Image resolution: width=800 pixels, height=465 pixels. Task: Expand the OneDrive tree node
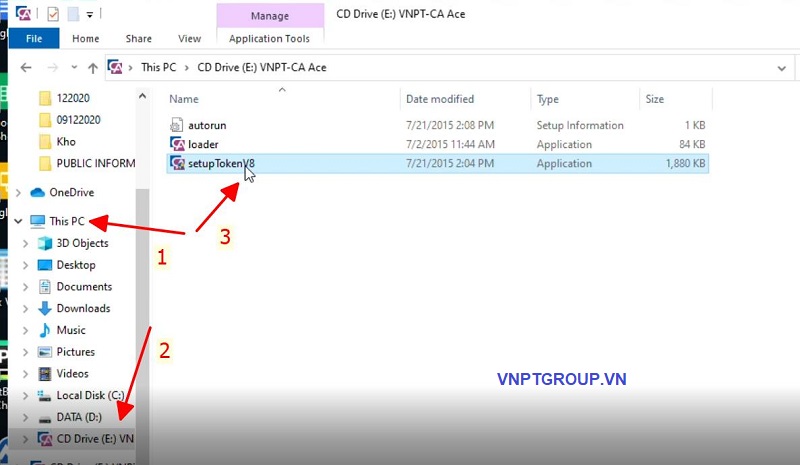pyautogui.click(x=18, y=192)
